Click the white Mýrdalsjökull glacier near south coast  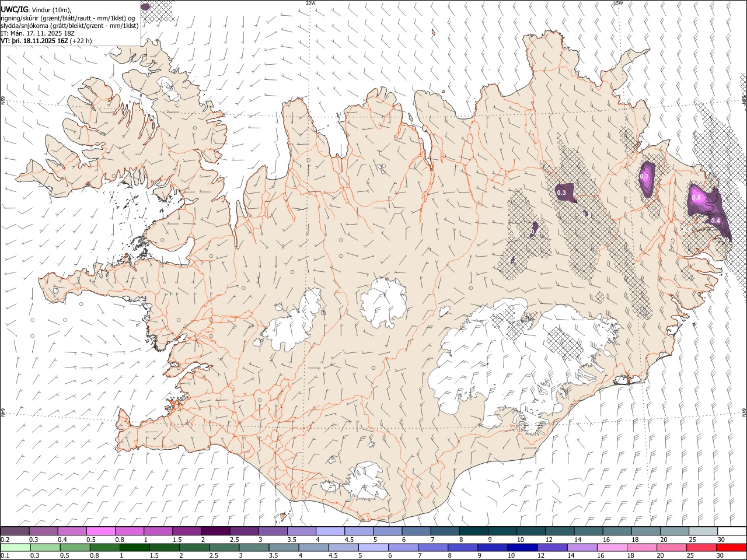point(366,482)
